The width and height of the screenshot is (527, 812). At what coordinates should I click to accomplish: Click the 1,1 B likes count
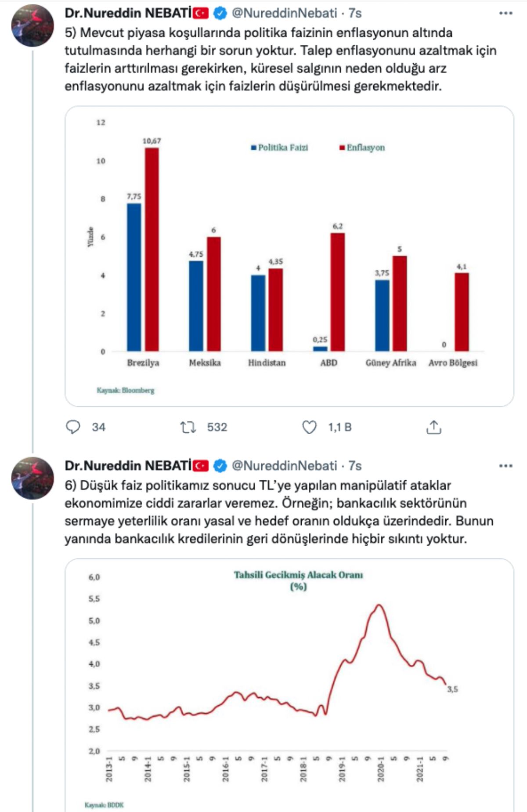click(x=340, y=427)
